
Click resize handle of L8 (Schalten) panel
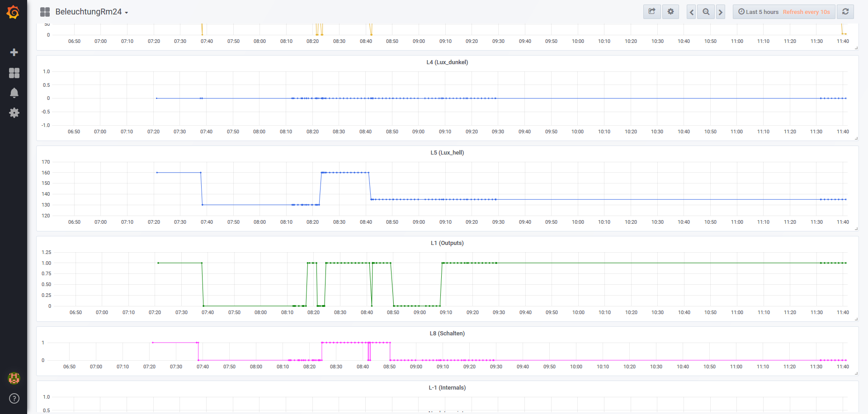pyautogui.click(x=856, y=373)
